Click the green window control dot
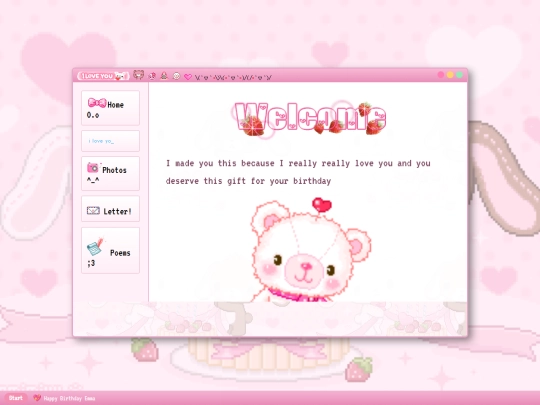The width and height of the screenshot is (540, 405). (459, 75)
